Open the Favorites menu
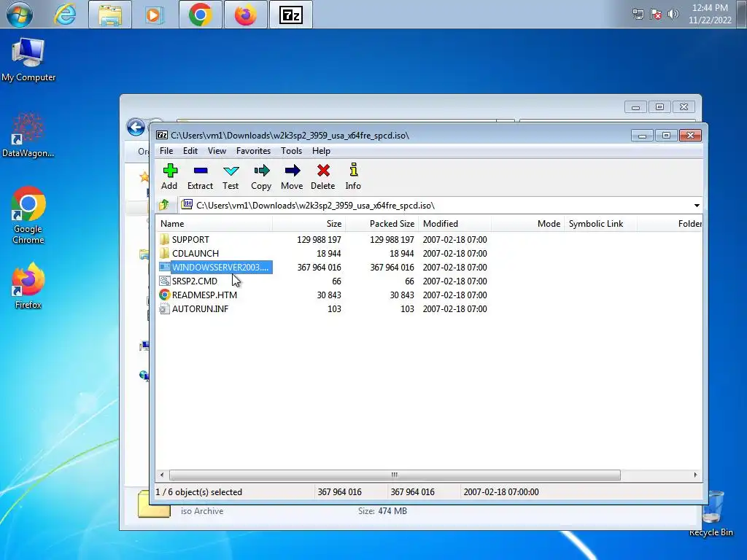 [253, 151]
